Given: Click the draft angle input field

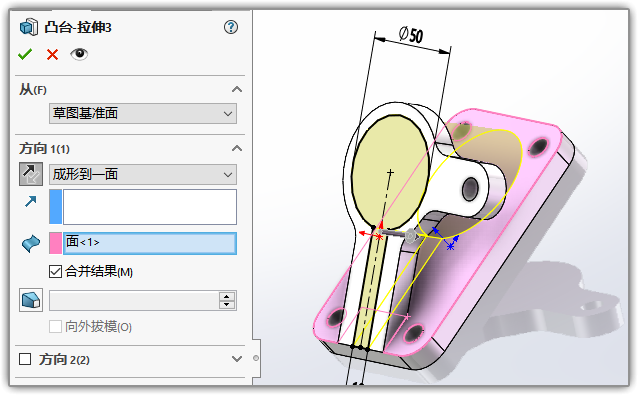Looking at the screenshot, I should [x=134, y=300].
